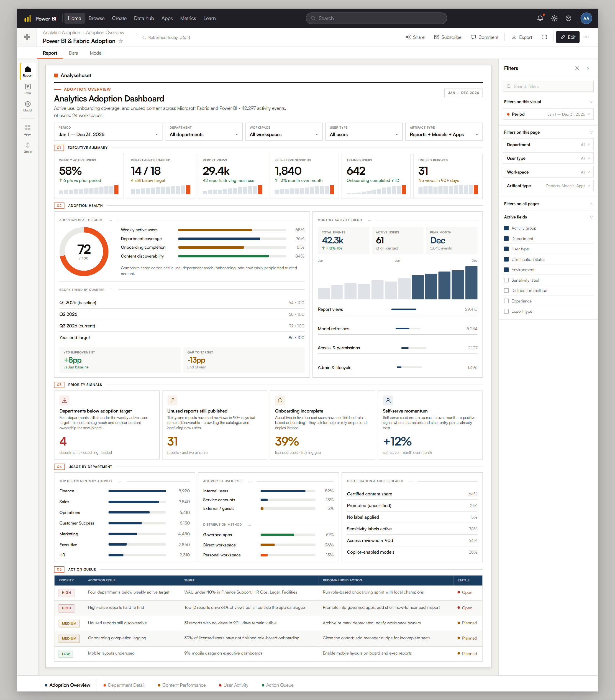Open the Metrics menu
The width and height of the screenshot is (615, 700).
pos(188,19)
